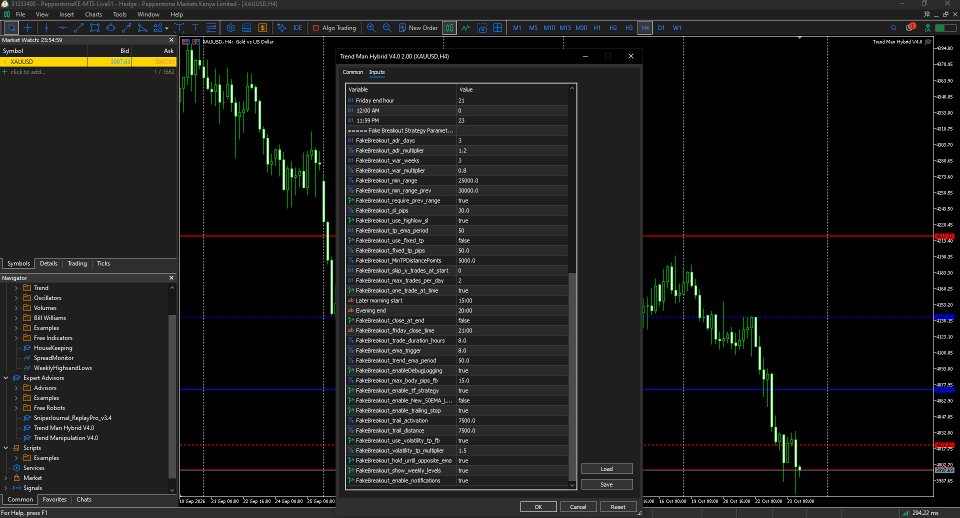Switch chart to line chart icon

pyautogui.click(x=466, y=28)
